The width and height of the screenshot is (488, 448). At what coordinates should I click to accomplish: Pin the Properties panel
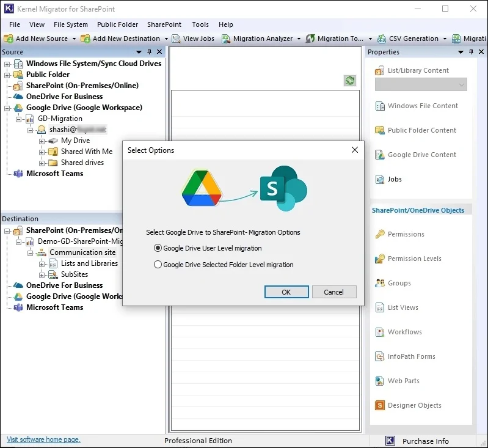pos(471,52)
